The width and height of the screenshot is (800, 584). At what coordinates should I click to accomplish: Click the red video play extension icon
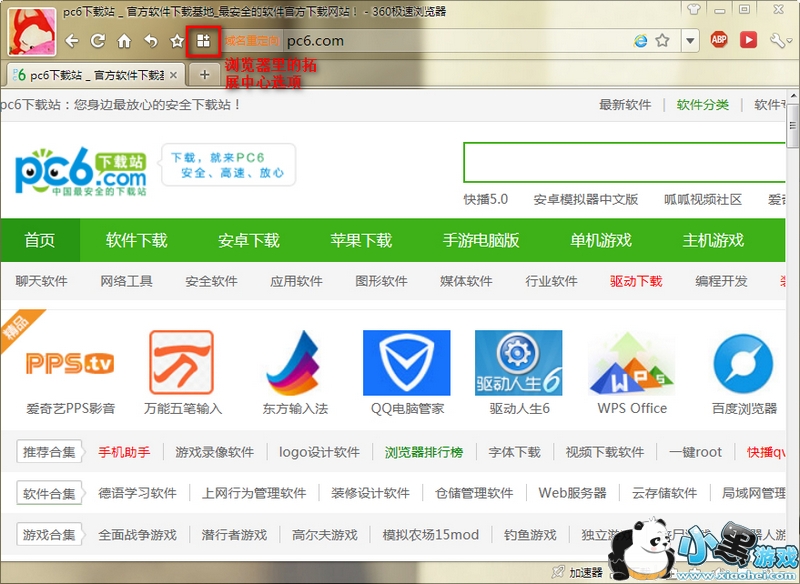click(748, 40)
